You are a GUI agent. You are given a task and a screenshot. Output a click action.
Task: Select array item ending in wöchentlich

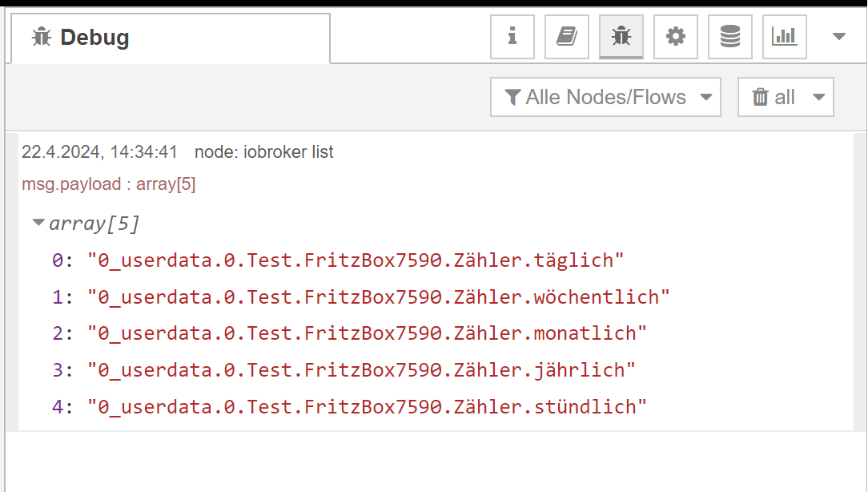tap(378, 297)
